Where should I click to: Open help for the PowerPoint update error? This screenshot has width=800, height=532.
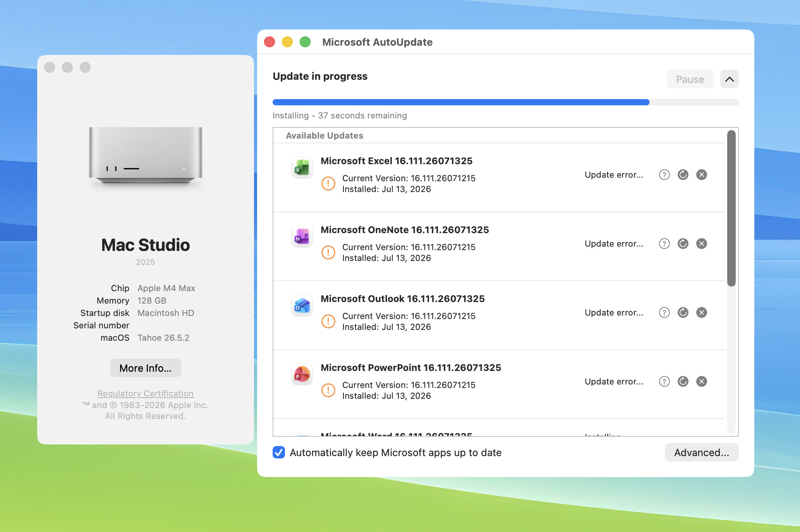pos(664,381)
